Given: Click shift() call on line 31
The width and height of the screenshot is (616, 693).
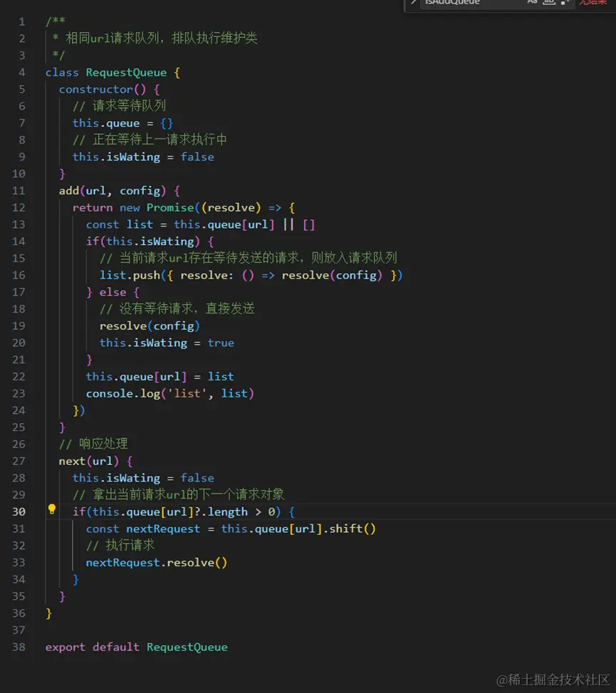Looking at the screenshot, I should point(353,529).
